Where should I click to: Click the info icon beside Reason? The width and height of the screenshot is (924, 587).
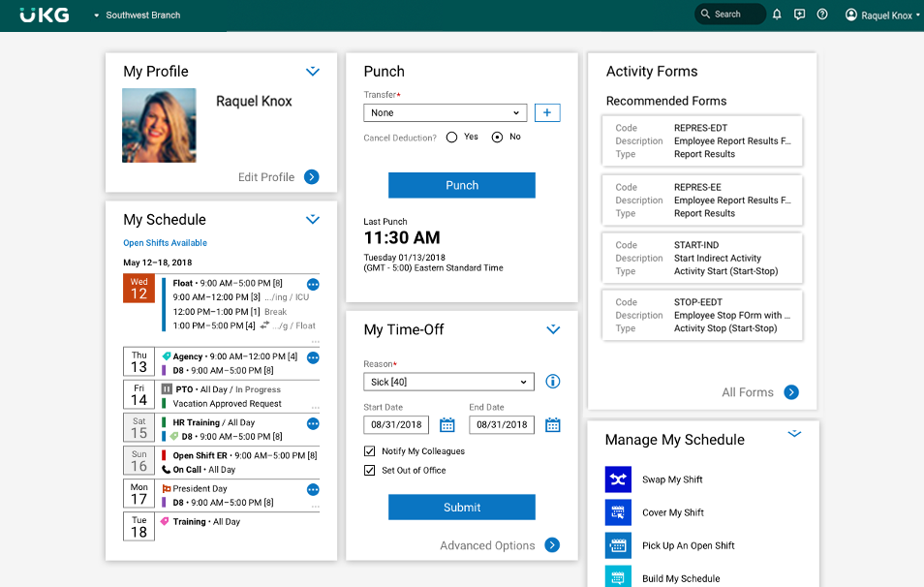(553, 382)
